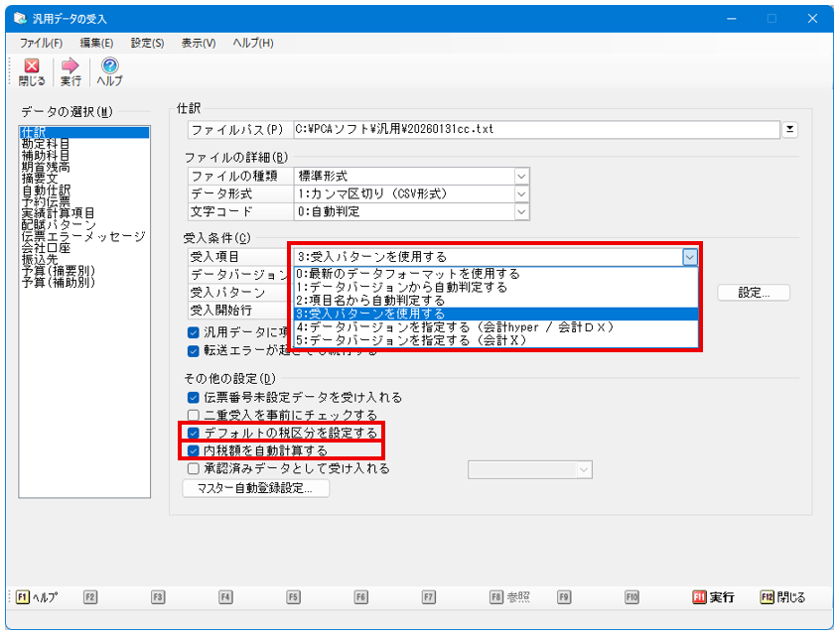This screenshot has height=636, width=840.
Task: Expand the ファイルの種類 dropdown
Action: tap(521, 176)
